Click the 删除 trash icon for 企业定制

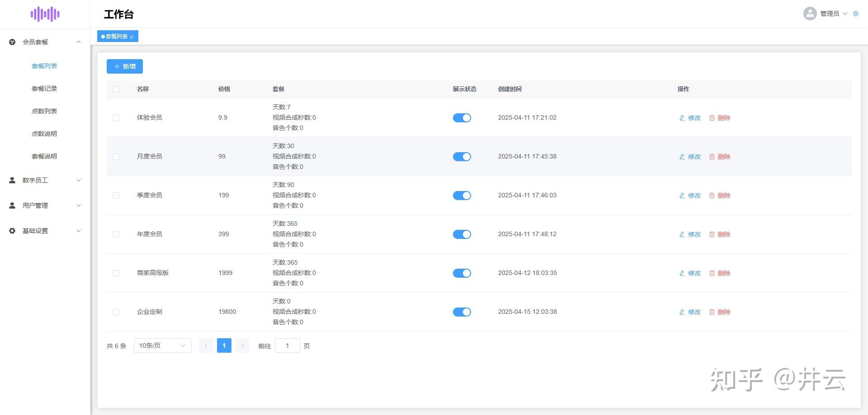(712, 312)
